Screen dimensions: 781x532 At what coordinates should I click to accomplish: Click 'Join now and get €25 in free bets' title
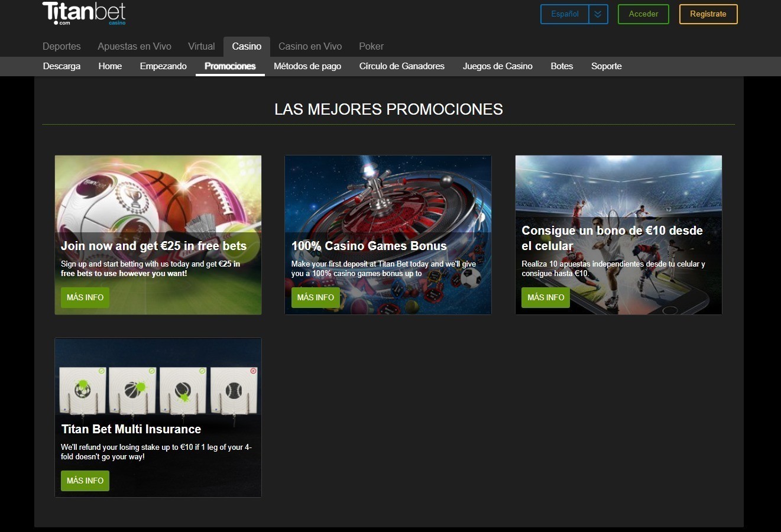pos(154,246)
